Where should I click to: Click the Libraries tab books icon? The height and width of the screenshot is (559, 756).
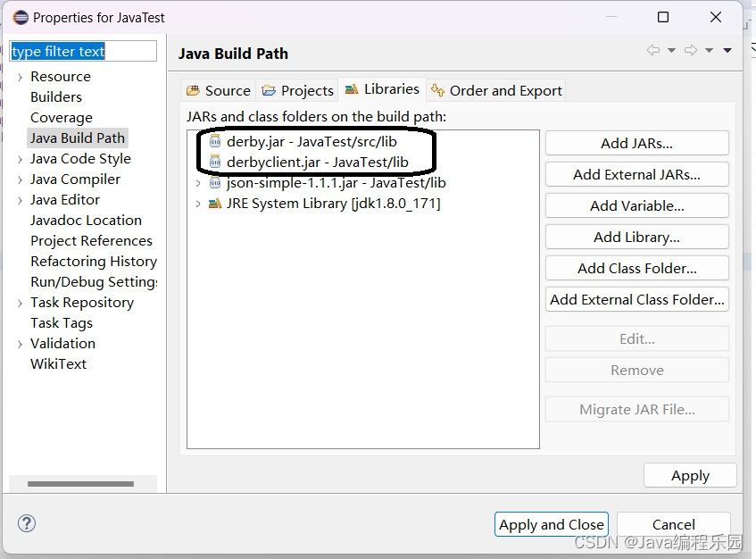point(352,88)
